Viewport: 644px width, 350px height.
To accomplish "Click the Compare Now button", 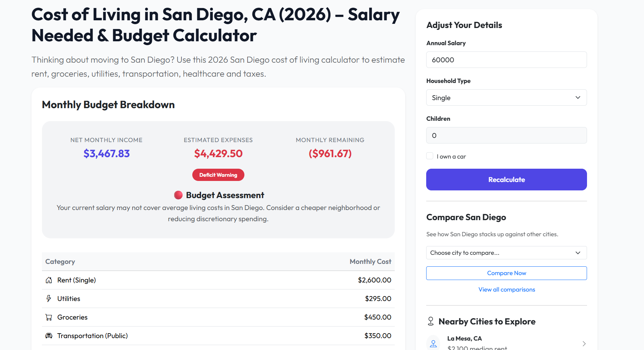I will point(506,273).
